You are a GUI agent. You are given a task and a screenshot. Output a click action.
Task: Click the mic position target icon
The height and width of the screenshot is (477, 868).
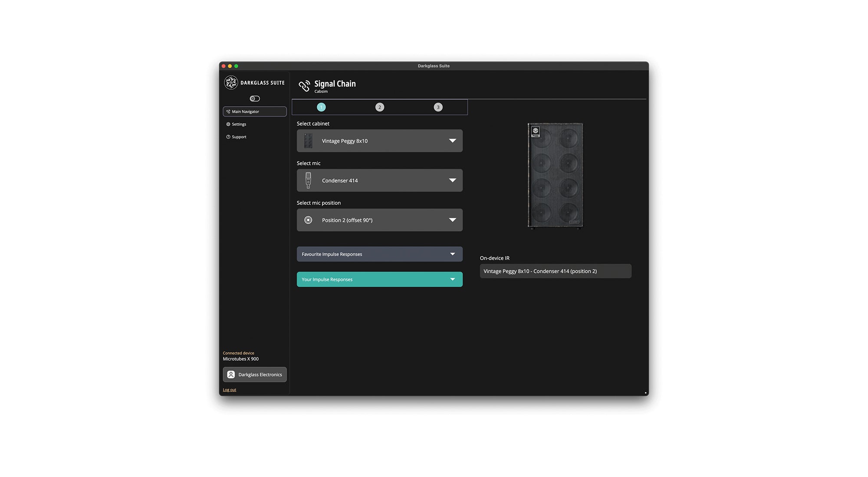pyautogui.click(x=308, y=220)
